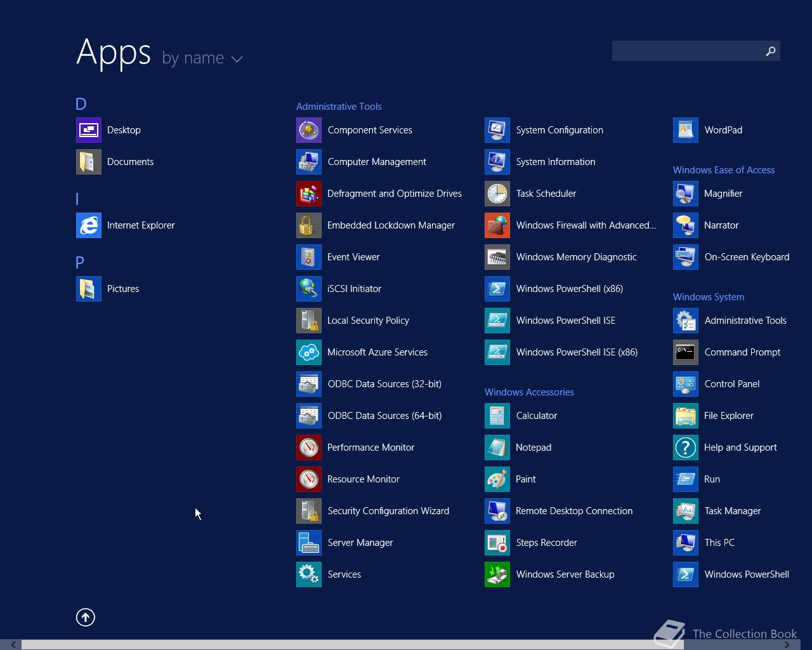The image size is (812, 650).
Task: Launch Microsoft Azure Services icon
Action: coord(309,352)
